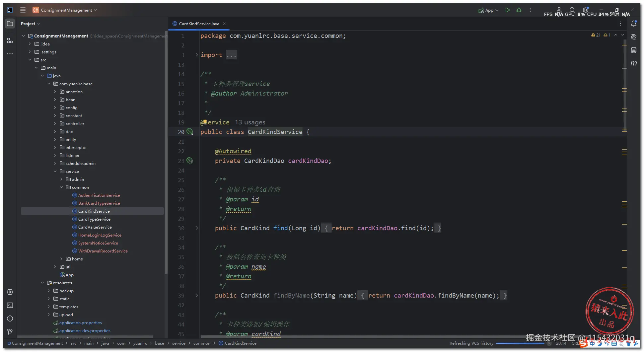Open the App run configuration dropdown
This screenshot has width=644, height=352.
[488, 10]
